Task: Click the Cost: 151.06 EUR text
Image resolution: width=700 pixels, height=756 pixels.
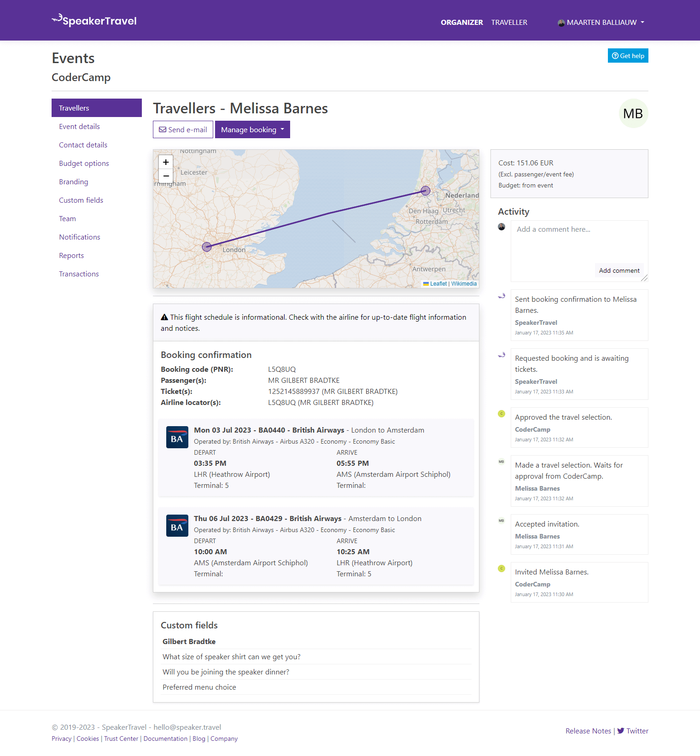Action: [526, 163]
